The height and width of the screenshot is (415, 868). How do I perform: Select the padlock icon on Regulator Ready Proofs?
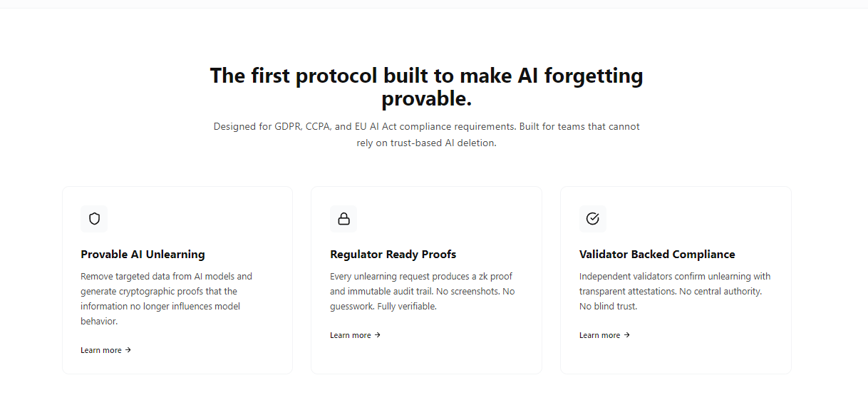343,219
